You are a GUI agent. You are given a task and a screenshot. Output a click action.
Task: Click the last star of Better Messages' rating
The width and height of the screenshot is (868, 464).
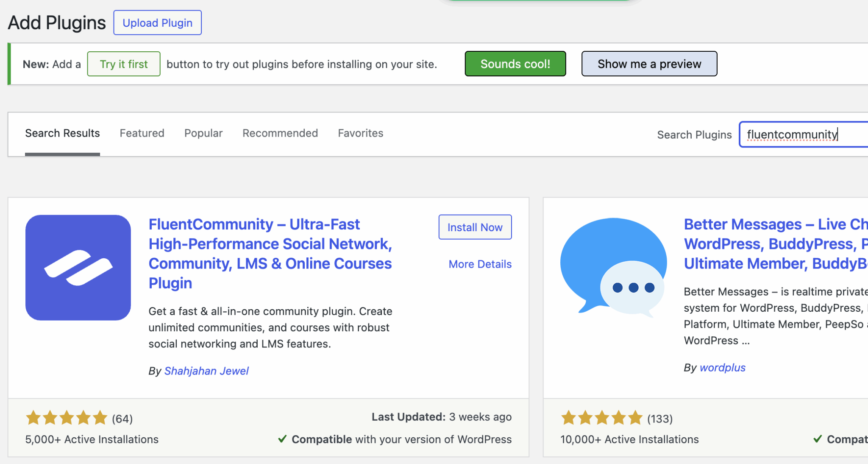coord(633,418)
